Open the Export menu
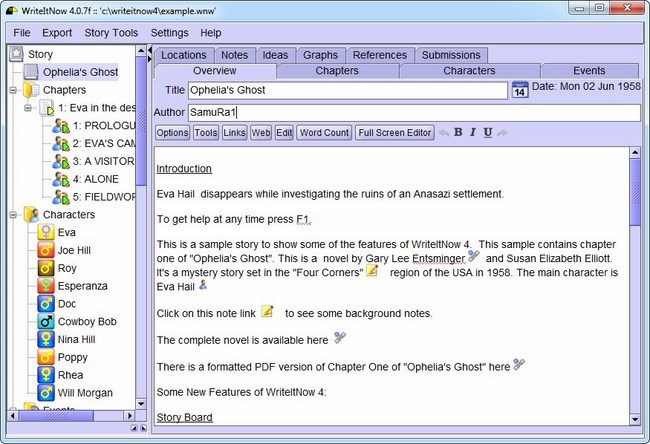Screen dimensions: 650x444 tap(57, 33)
